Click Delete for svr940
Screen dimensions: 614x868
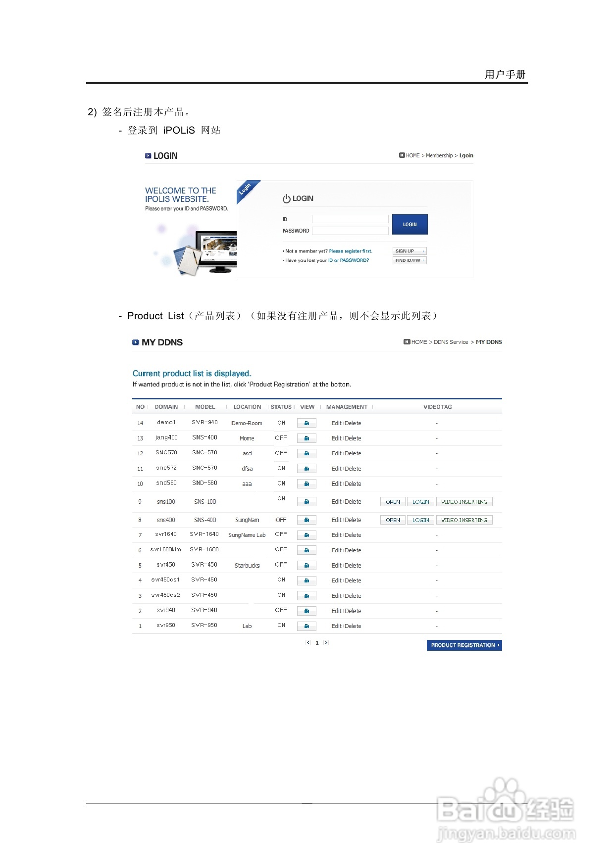click(x=353, y=611)
